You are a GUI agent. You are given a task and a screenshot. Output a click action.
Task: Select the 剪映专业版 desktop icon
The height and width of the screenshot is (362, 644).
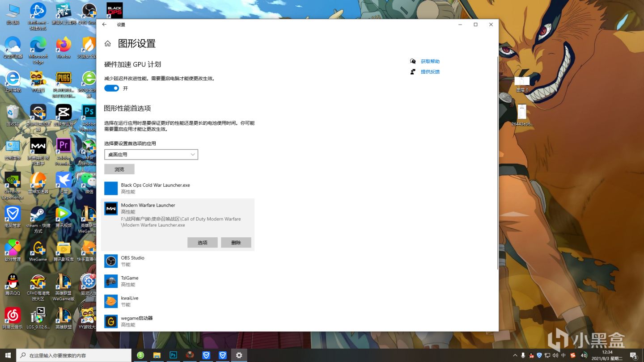coord(64,116)
